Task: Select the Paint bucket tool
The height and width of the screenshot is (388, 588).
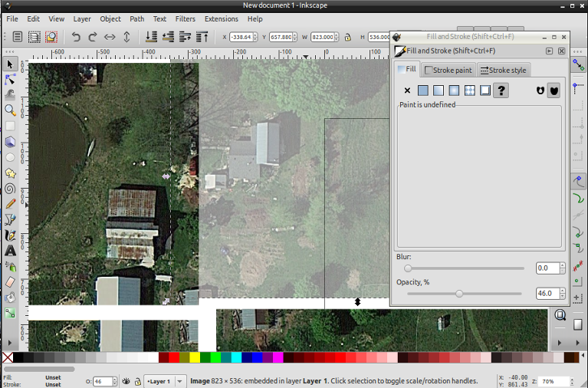Action: (10, 298)
